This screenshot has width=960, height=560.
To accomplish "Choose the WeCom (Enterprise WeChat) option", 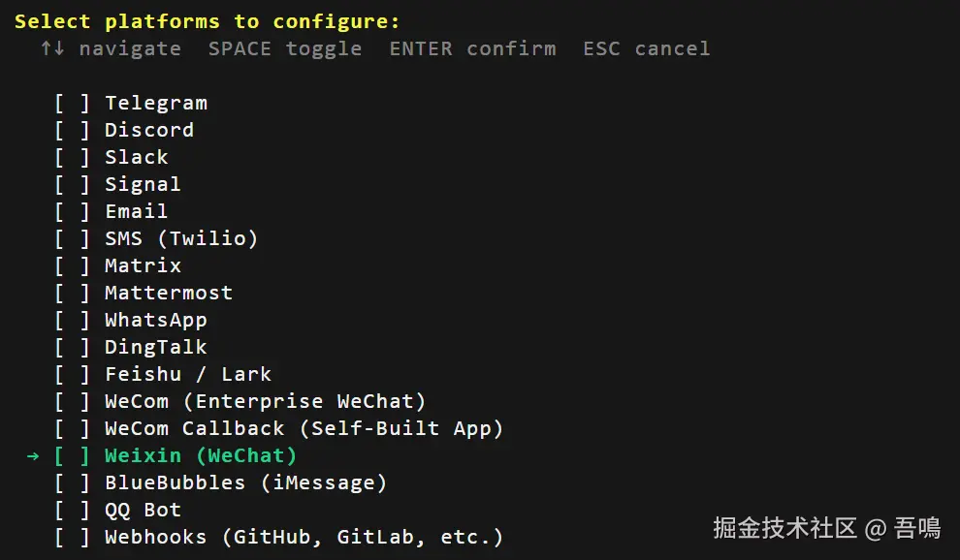I will click(x=265, y=401).
